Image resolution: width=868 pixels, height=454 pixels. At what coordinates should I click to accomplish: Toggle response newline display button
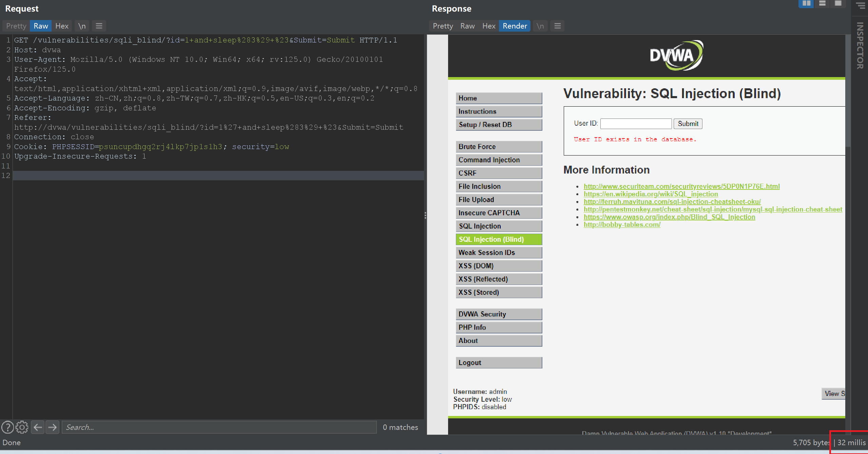tap(540, 26)
